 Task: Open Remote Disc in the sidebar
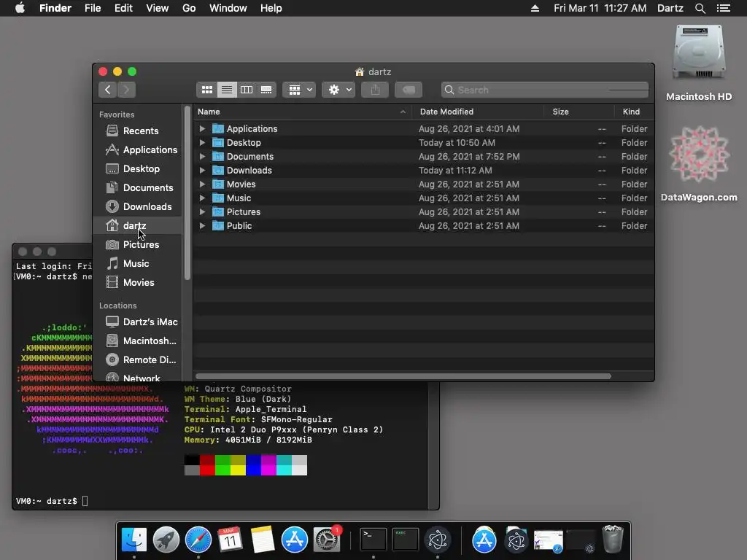(x=138, y=360)
